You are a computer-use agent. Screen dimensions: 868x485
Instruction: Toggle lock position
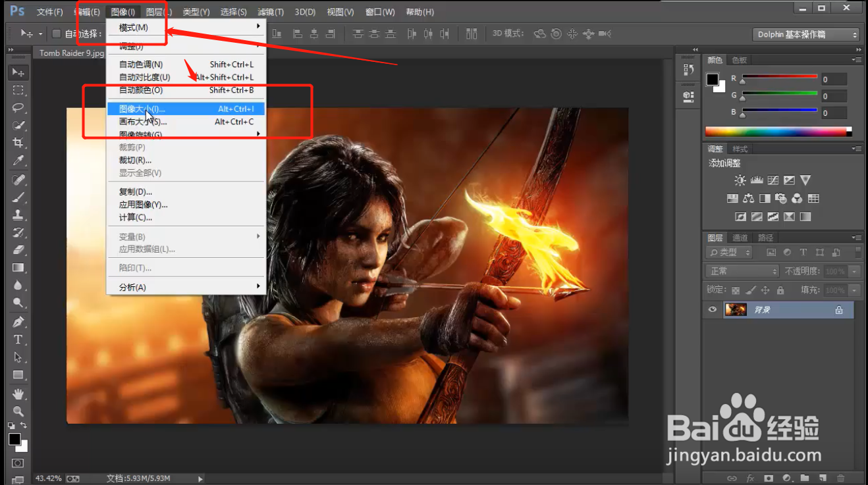[x=765, y=290]
